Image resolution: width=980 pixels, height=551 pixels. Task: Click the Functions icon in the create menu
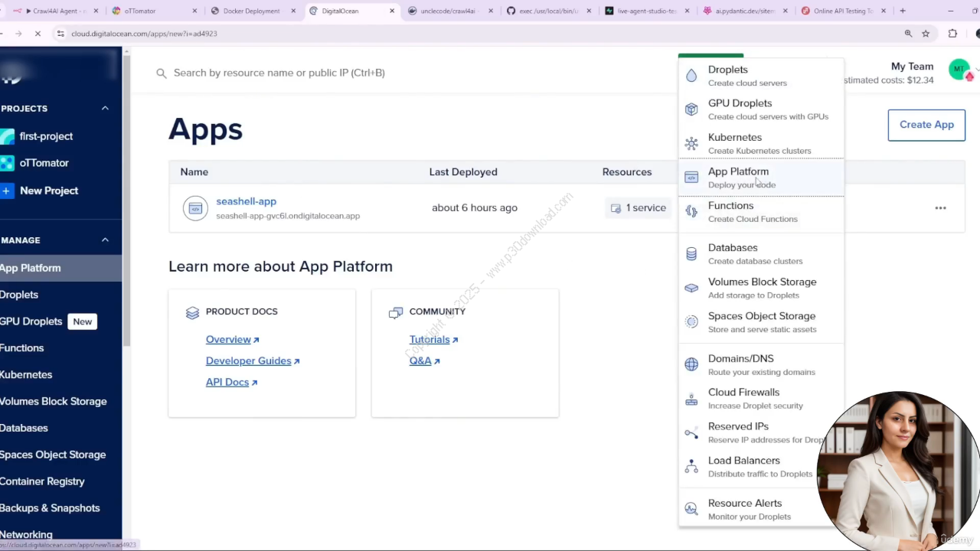pyautogui.click(x=691, y=211)
